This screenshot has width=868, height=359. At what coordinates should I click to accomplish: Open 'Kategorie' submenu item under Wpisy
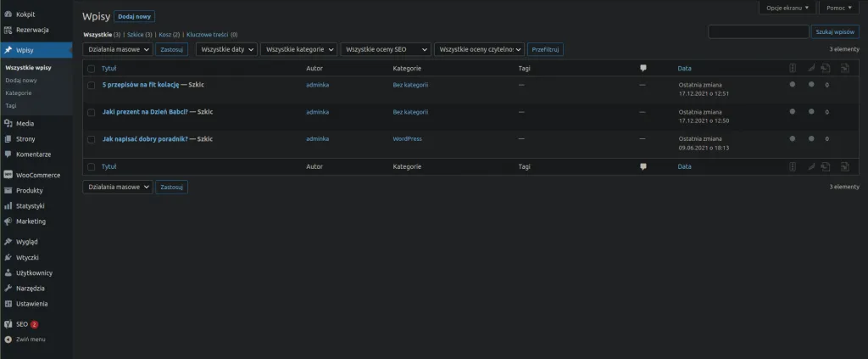click(x=19, y=93)
